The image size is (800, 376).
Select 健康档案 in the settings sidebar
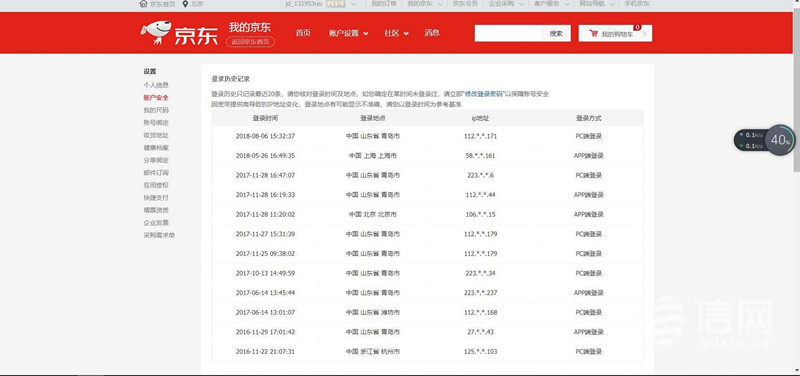(x=156, y=147)
